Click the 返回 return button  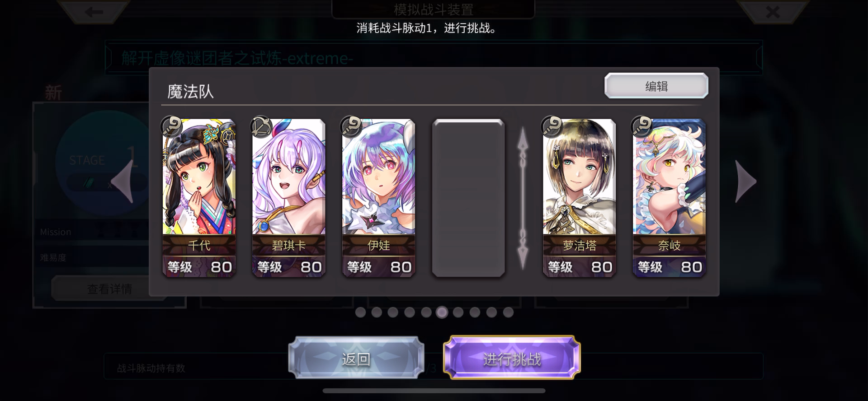point(356,358)
